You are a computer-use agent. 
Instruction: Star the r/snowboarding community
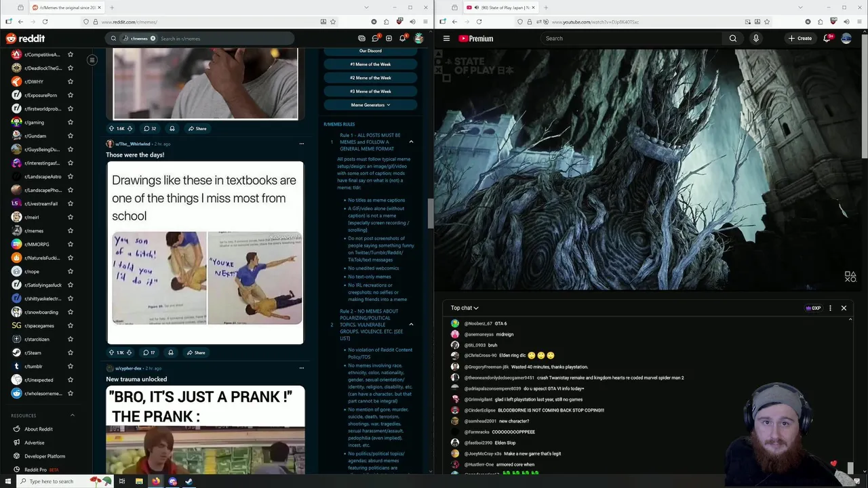[70, 312]
